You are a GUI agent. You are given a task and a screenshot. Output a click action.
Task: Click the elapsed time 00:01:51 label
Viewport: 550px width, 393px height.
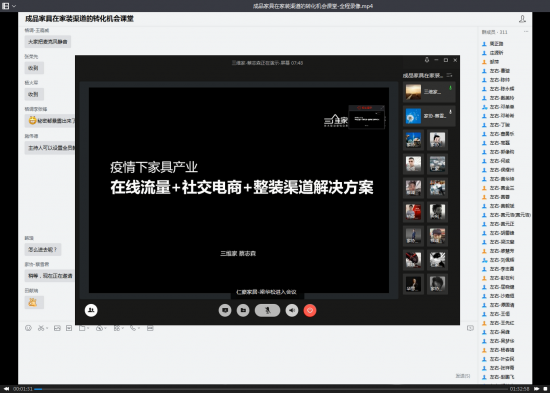tap(23, 389)
